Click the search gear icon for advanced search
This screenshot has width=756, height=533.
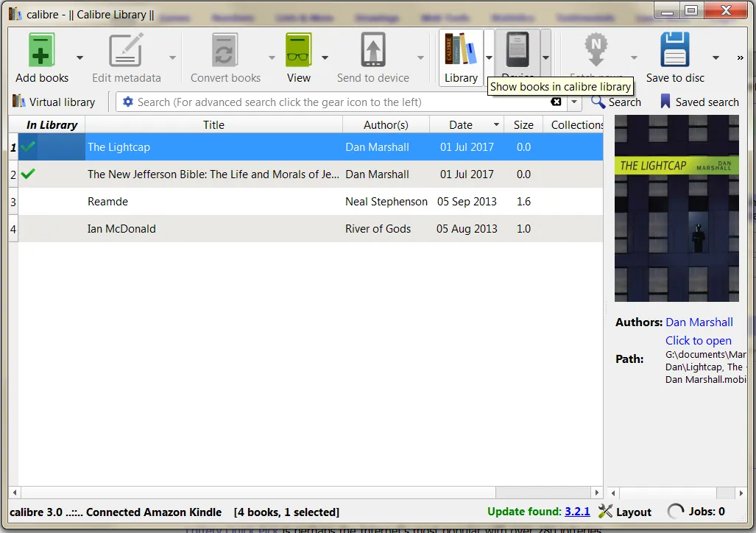coord(128,102)
